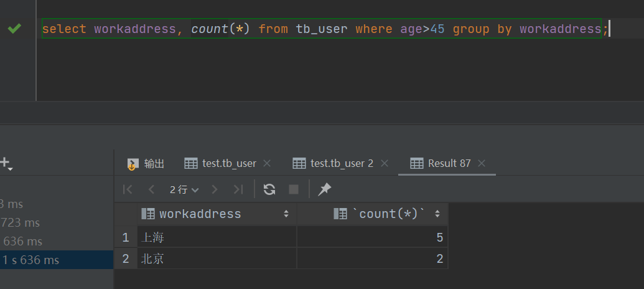The image size is (644, 289).
Task: Jump to the last results page
Action: [x=238, y=189]
